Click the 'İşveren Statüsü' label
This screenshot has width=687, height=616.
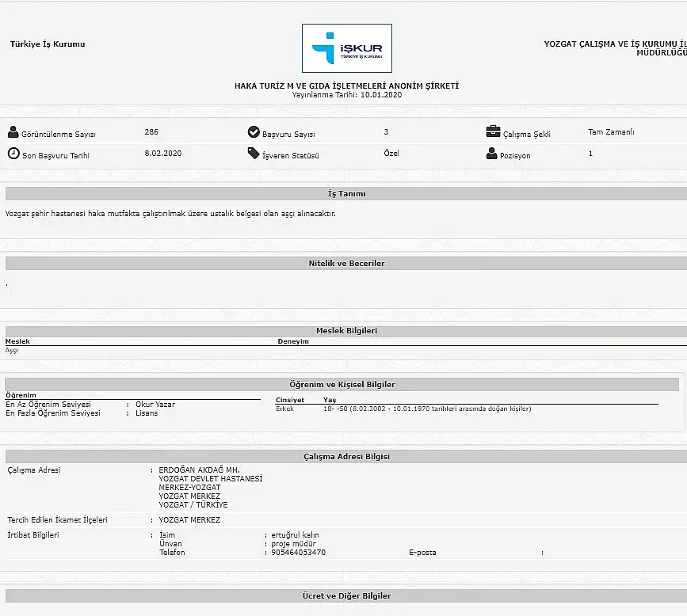[x=291, y=156]
